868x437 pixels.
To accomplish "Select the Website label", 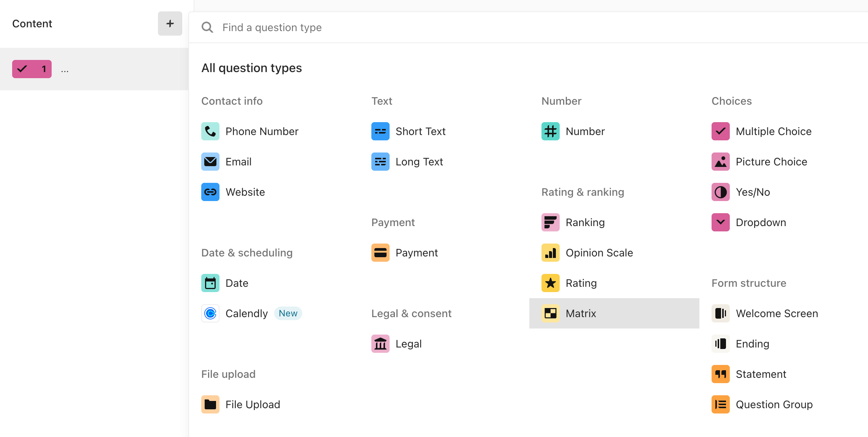I will tap(245, 192).
